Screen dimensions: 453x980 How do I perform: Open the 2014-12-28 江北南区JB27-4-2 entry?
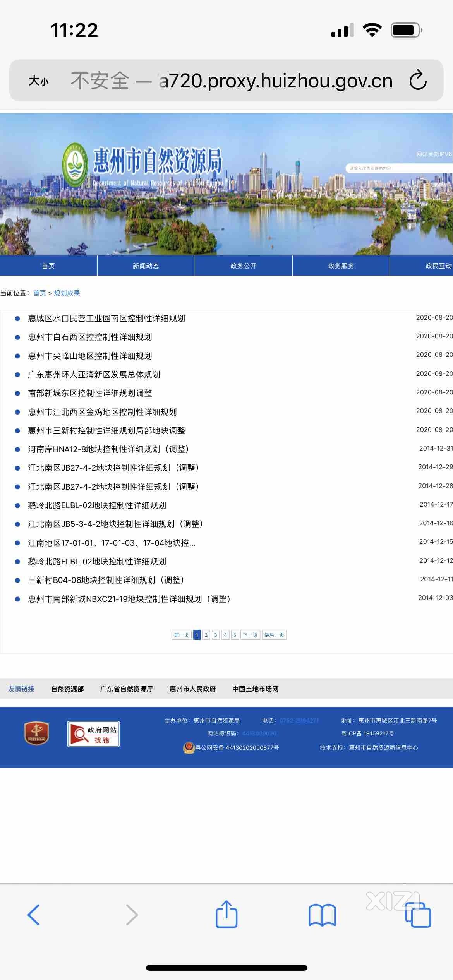(x=113, y=487)
